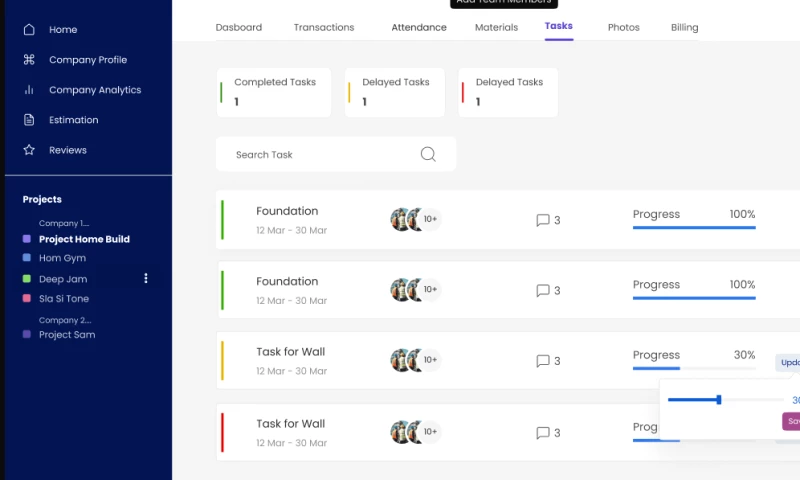800x480 pixels.
Task: Expand the Company 1 group
Action: pyautogui.click(x=64, y=223)
